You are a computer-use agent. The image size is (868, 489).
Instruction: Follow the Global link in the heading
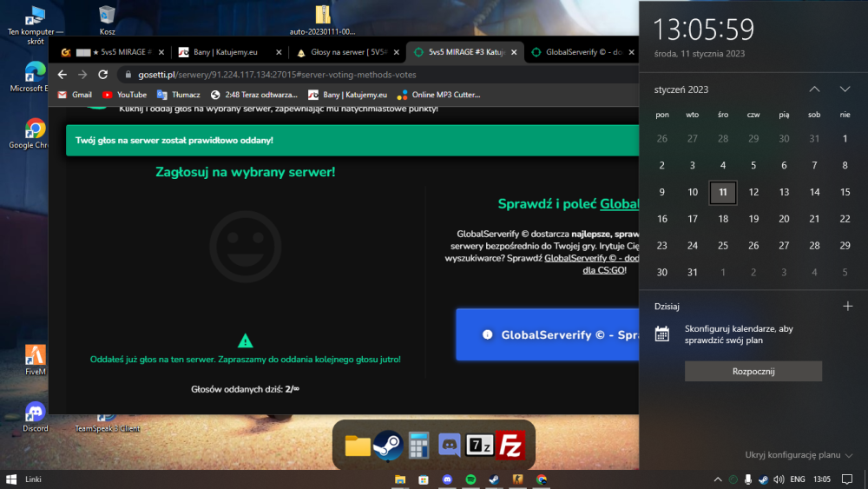[620, 204]
